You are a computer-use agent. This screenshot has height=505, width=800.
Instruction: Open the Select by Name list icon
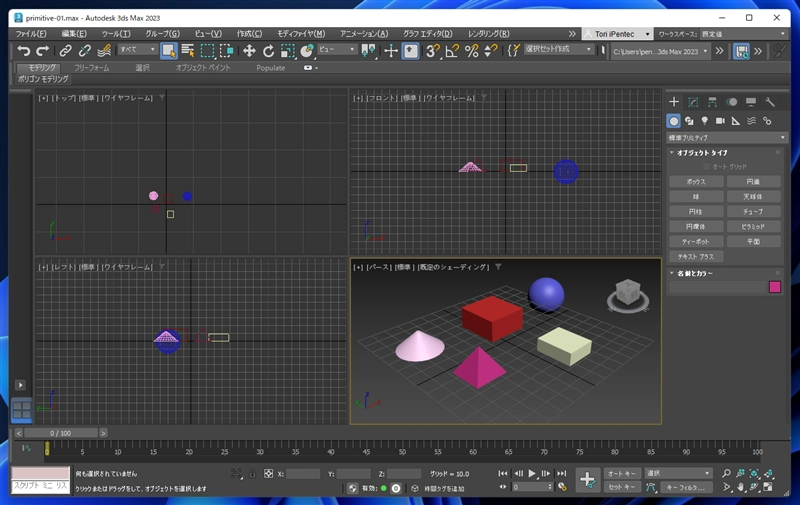tap(188, 50)
